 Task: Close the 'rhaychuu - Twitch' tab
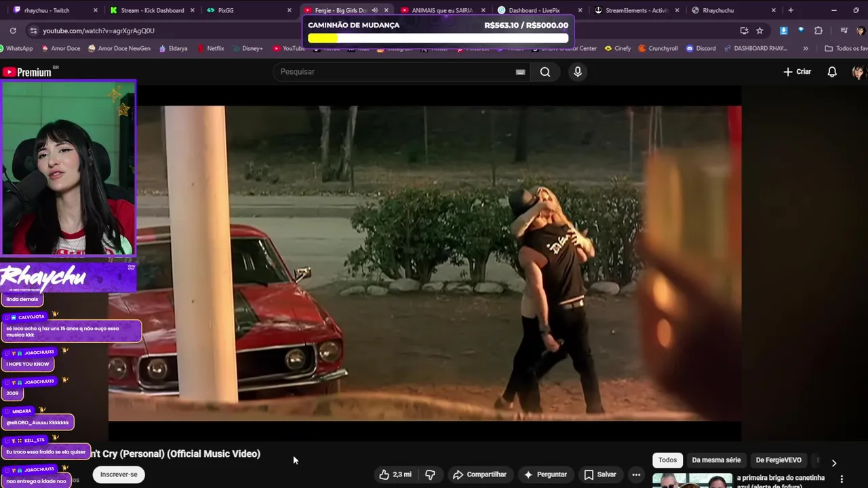pyautogui.click(x=96, y=10)
